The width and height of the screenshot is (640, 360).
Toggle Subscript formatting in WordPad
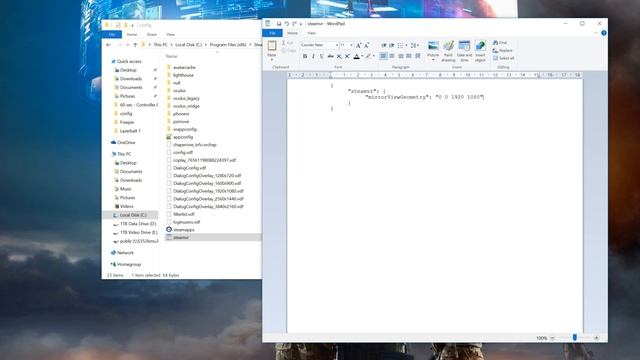coord(339,56)
